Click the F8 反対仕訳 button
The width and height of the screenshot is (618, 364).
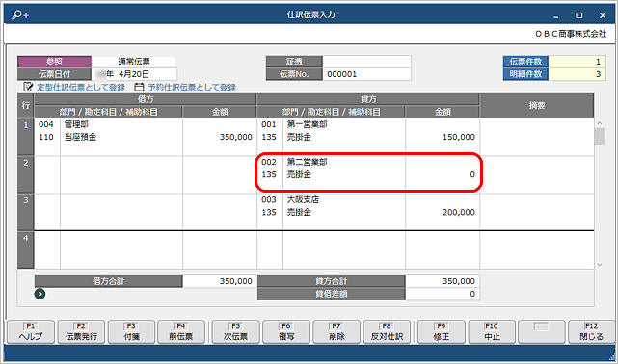[x=387, y=331]
